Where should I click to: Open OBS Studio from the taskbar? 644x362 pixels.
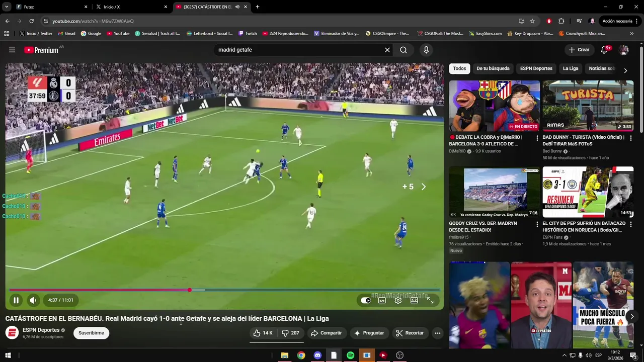pos(399,355)
